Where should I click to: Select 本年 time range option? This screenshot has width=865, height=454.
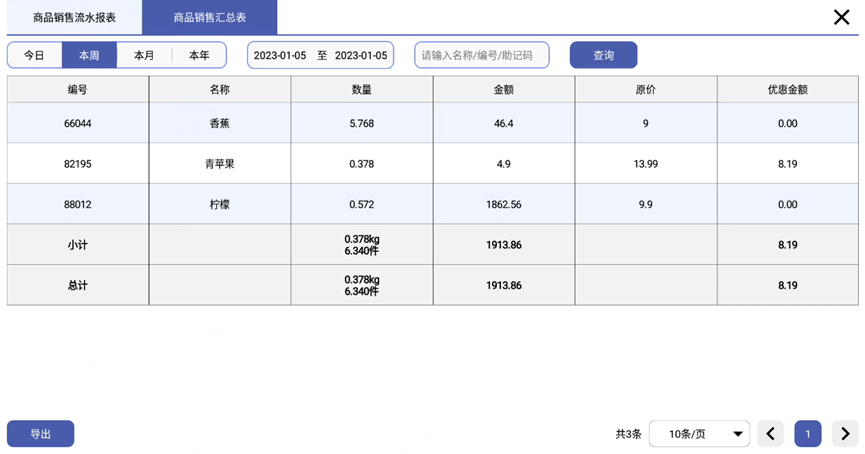[199, 55]
